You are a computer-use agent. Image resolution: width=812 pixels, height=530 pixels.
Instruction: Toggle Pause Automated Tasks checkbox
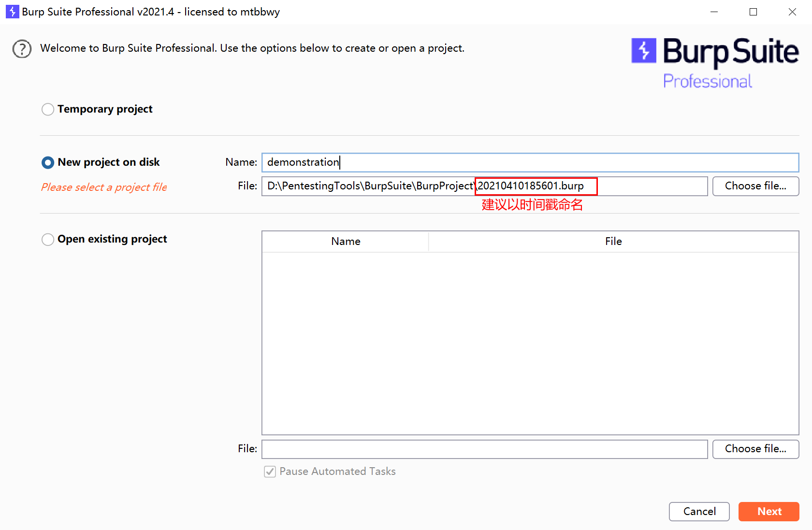(270, 472)
